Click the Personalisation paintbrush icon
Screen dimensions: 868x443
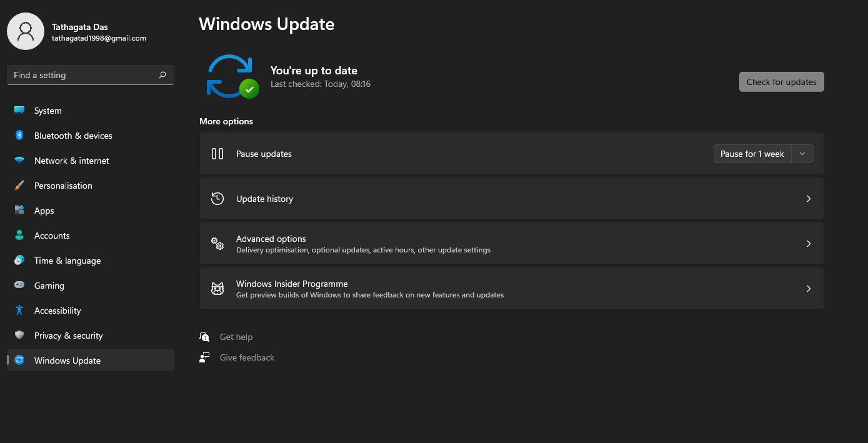(19, 186)
